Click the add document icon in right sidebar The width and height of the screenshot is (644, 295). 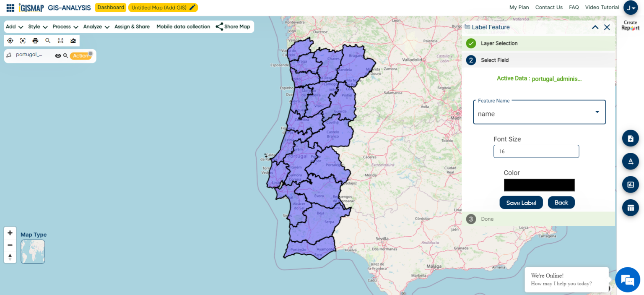[x=630, y=138]
